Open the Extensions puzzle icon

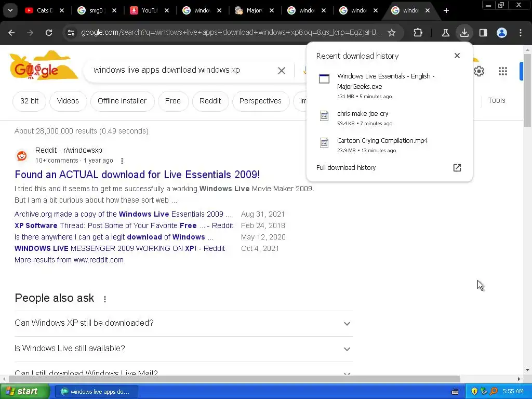tap(418, 33)
